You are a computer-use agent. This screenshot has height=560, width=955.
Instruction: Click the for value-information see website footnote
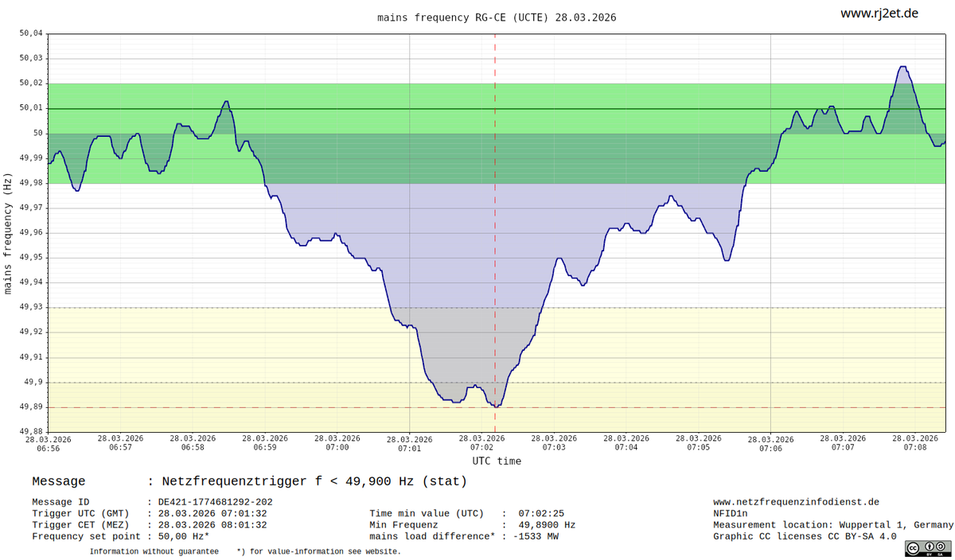pos(318,551)
